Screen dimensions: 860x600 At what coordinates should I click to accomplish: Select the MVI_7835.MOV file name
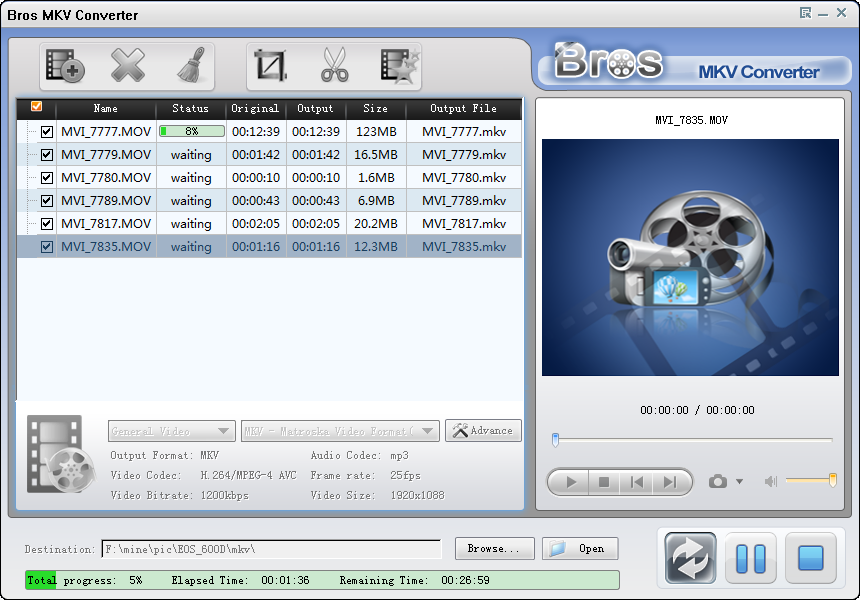tap(106, 247)
